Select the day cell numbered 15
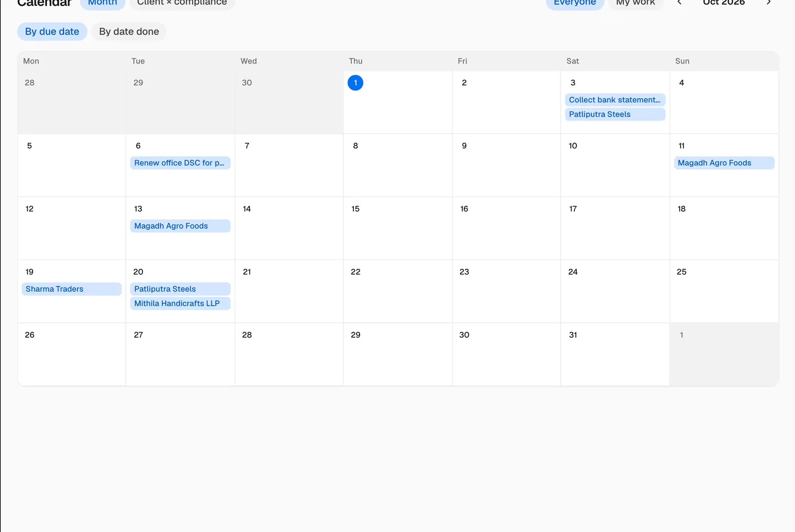 [397, 228]
